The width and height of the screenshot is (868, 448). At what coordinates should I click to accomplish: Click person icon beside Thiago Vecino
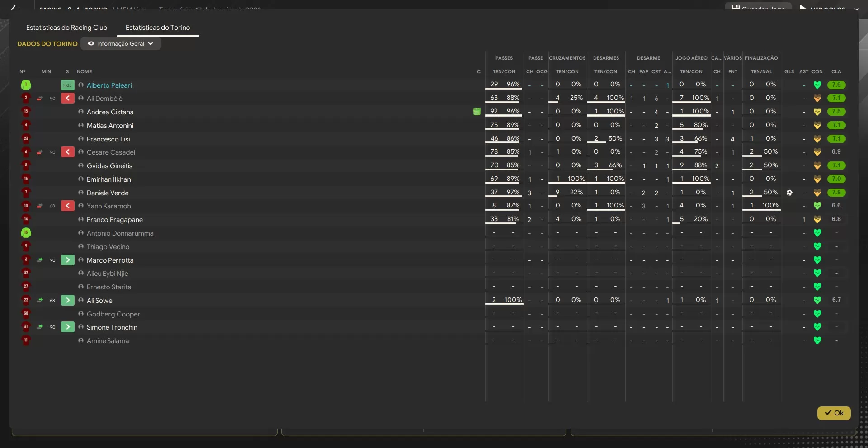[x=81, y=246]
